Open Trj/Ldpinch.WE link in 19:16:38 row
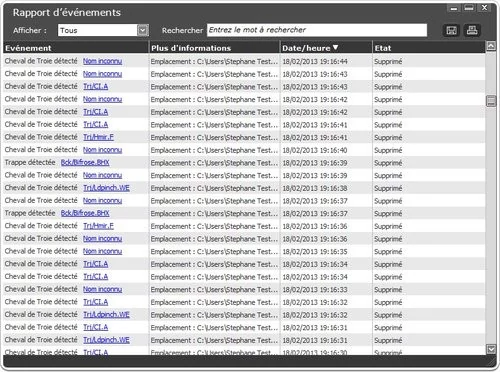Image resolution: width=500 pixels, height=372 pixels. [x=106, y=188]
